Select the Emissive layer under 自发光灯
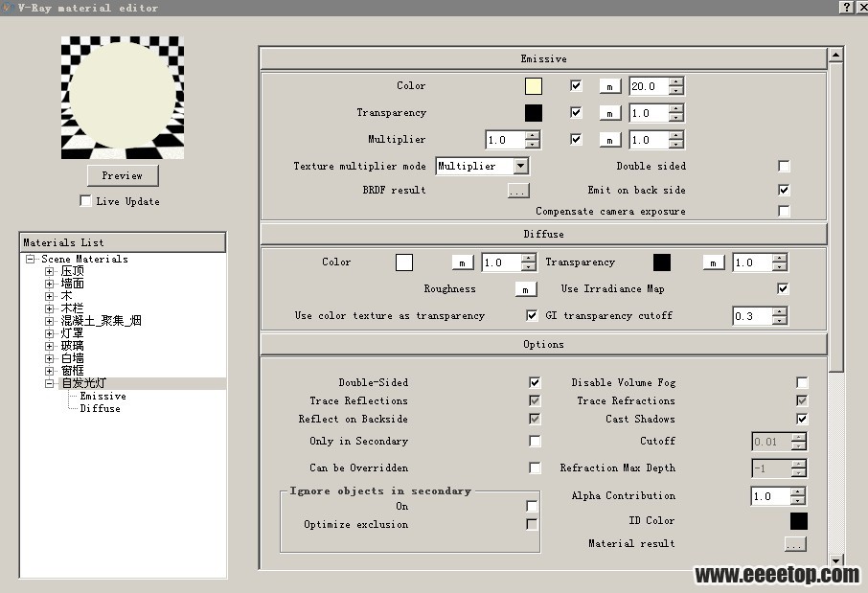 pos(103,396)
